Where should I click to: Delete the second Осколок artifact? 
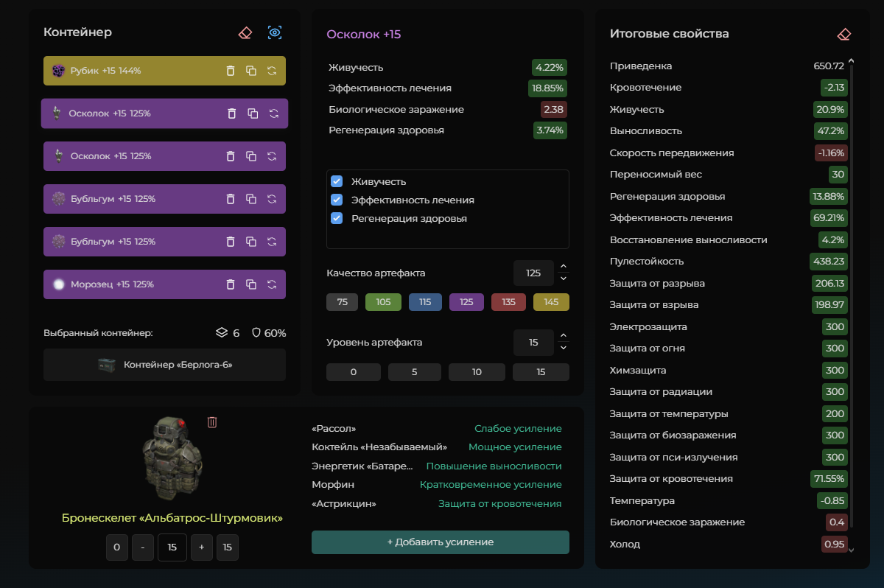tap(230, 156)
